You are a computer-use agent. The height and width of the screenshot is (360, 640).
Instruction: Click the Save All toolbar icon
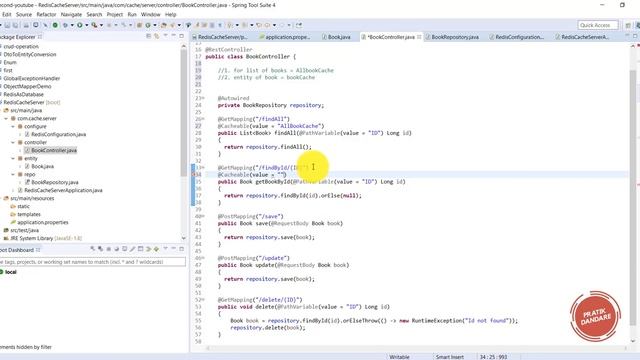[x=15, y=25]
